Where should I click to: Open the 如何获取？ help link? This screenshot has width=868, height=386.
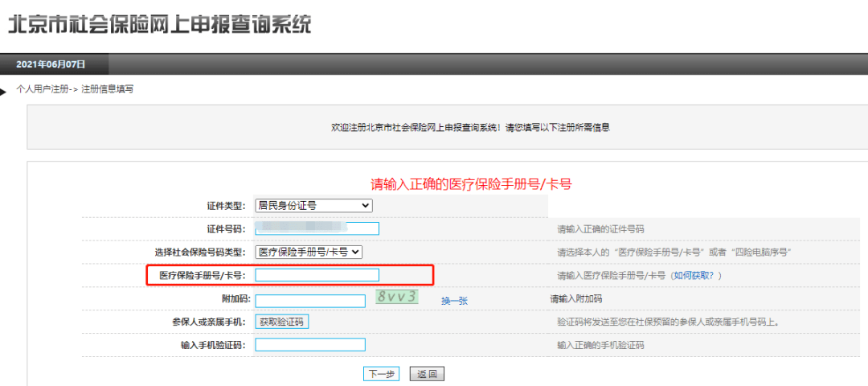click(694, 275)
